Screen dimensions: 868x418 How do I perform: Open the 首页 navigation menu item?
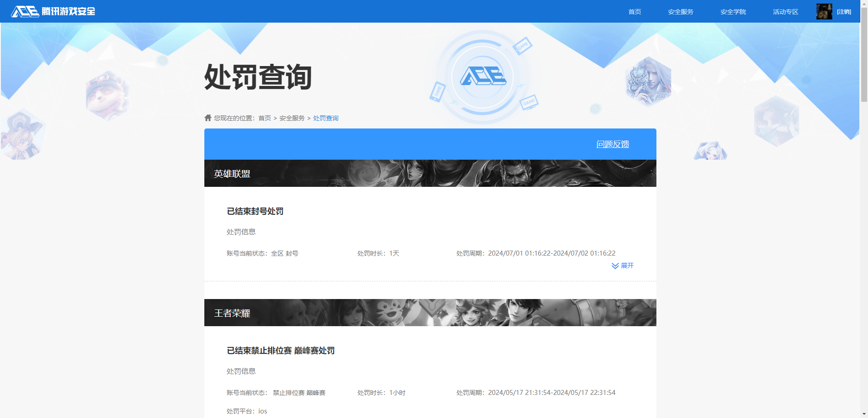point(634,12)
